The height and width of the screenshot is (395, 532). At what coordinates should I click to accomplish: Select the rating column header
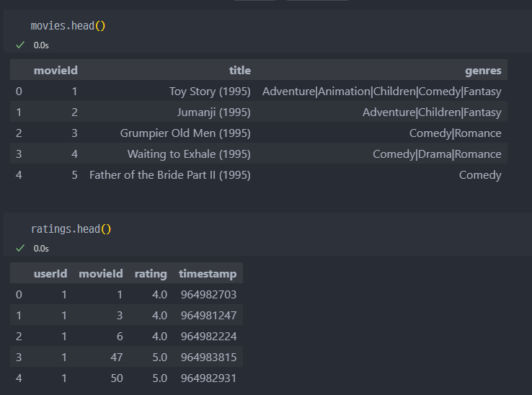click(151, 273)
